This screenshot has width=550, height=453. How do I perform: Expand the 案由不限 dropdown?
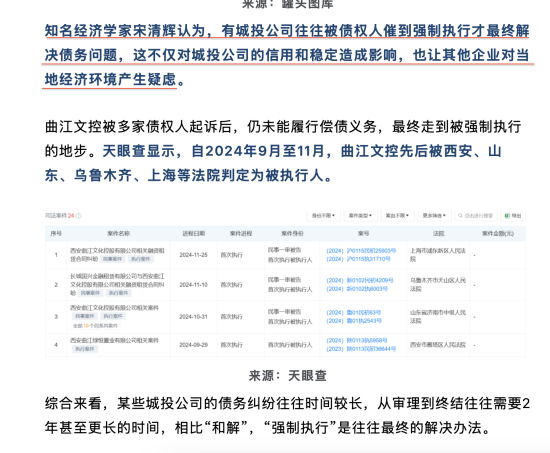tap(397, 215)
